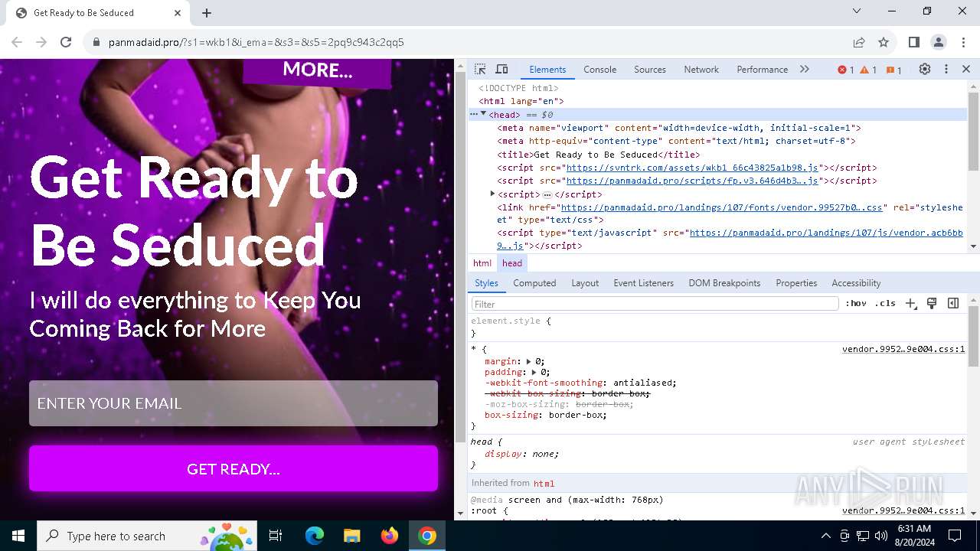This screenshot has width=980, height=551.
Task: Select html in the breadcrumb bar
Action: [x=482, y=263]
